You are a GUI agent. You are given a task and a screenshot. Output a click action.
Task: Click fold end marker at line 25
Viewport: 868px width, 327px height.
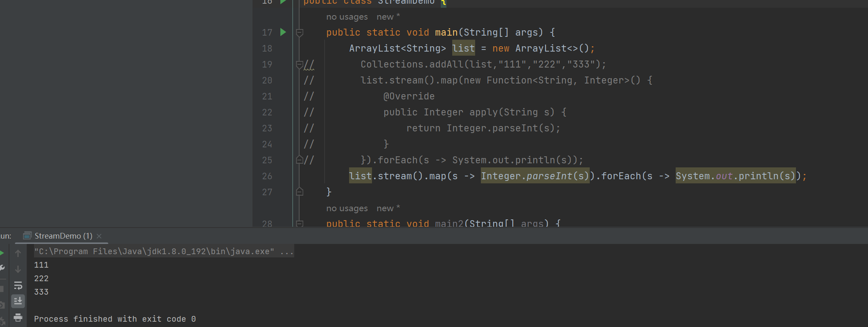(299, 160)
